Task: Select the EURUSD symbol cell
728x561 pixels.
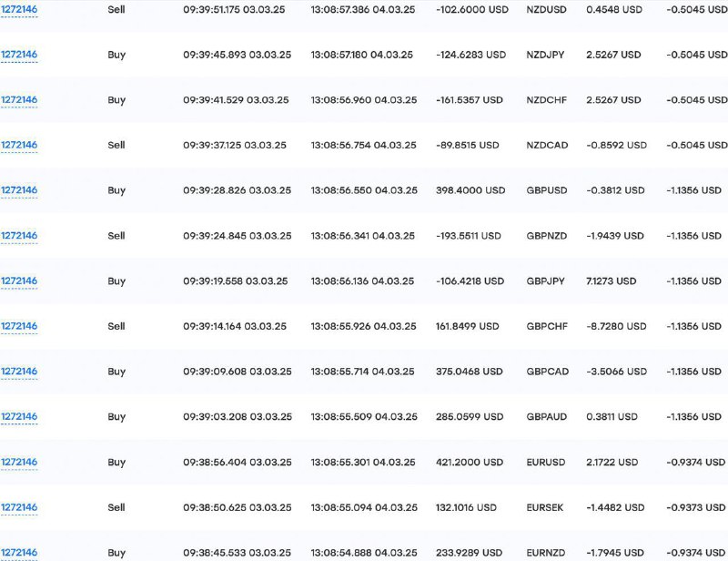Action: tap(545, 462)
